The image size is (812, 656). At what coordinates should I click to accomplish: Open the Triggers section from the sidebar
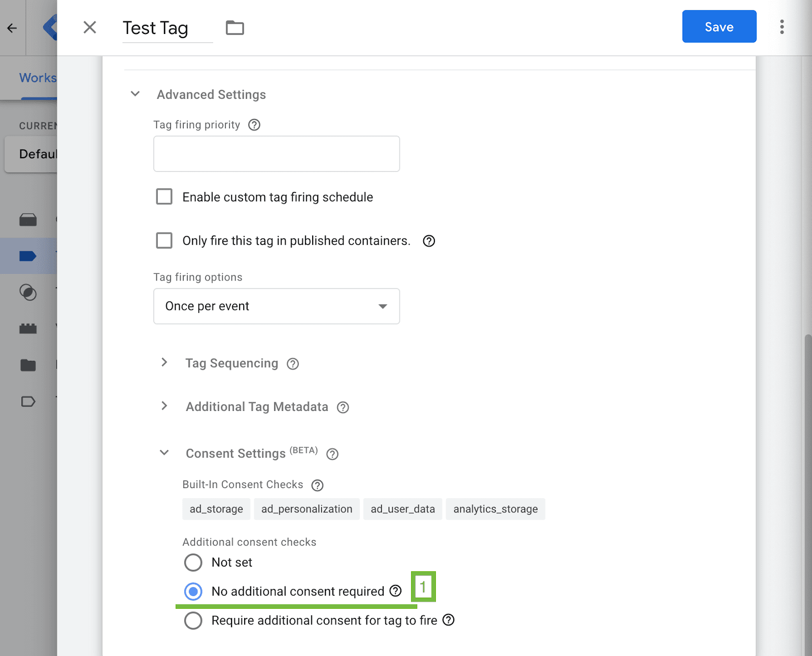[28, 293]
